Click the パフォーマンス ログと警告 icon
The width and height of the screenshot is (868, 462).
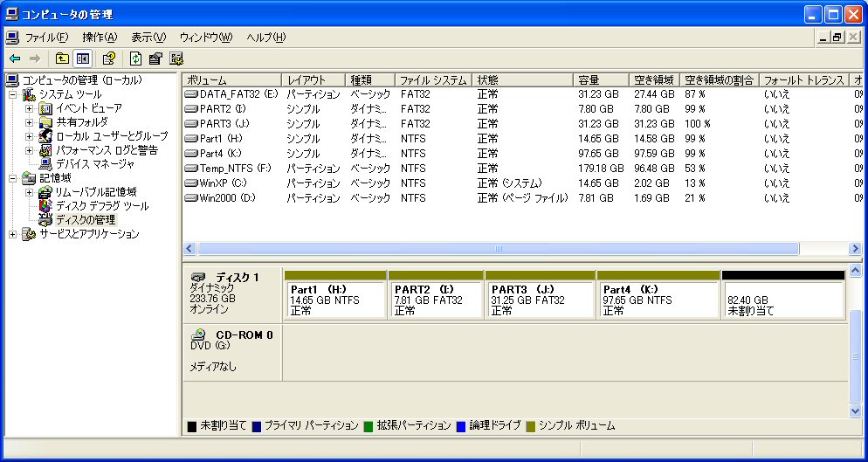(x=46, y=150)
